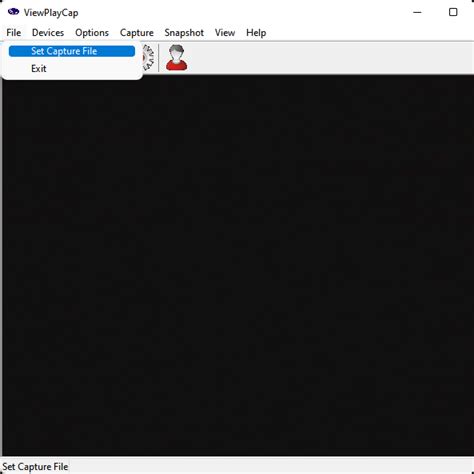Screen dimensions: 474x474
Task: Maximize the ViewPlayCap window
Action: click(x=453, y=12)
